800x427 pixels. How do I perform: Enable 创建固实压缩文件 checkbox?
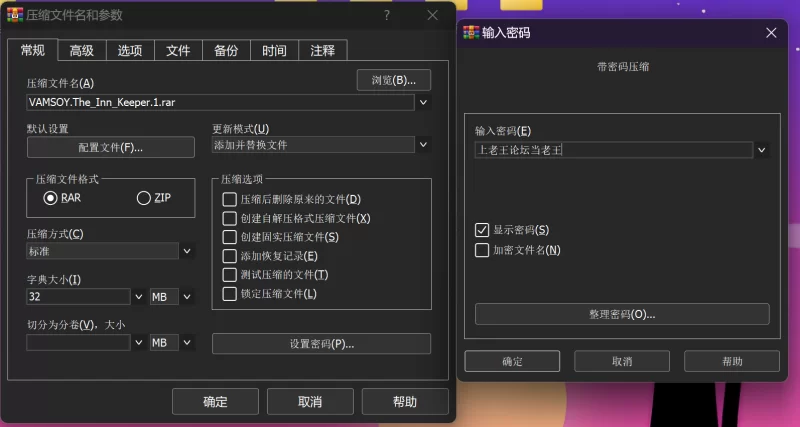230,237
